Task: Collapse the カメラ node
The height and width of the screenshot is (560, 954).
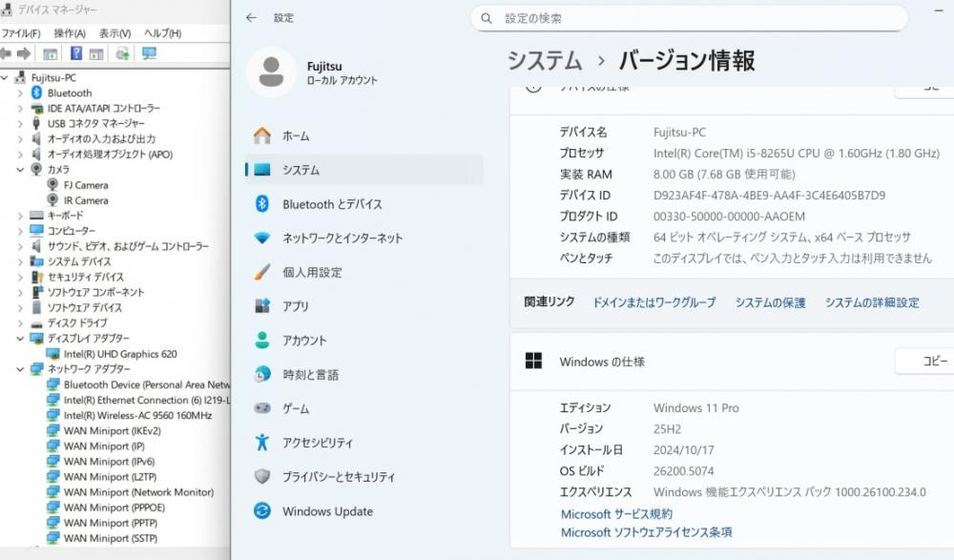Action: [20, 169]
